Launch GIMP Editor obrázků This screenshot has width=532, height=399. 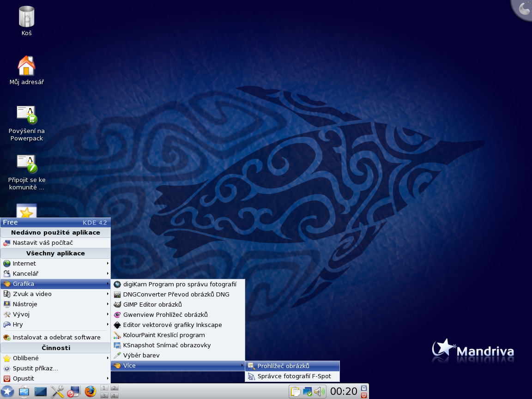pyautogui.click(x=178, y=305)
